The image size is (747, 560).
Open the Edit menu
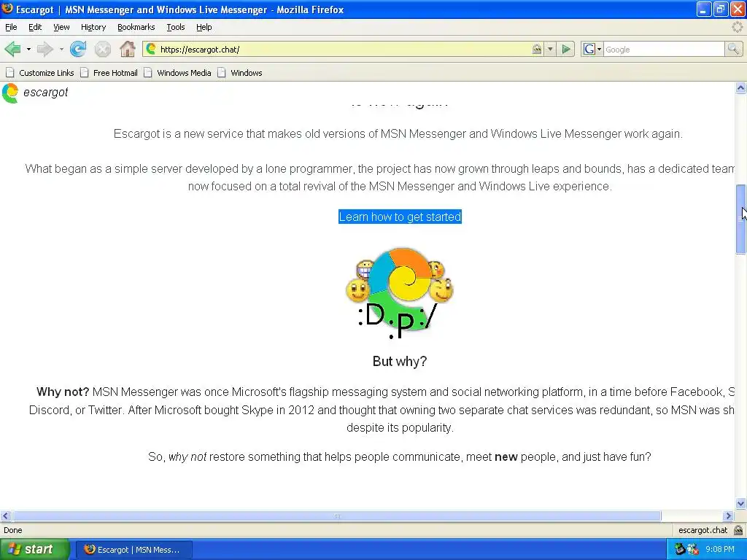35,27
